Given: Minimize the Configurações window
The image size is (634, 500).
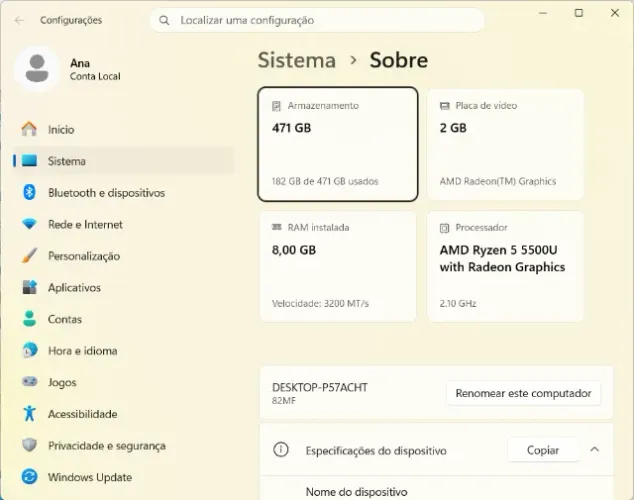Looking at the screenshot, I should pos(543,13).
